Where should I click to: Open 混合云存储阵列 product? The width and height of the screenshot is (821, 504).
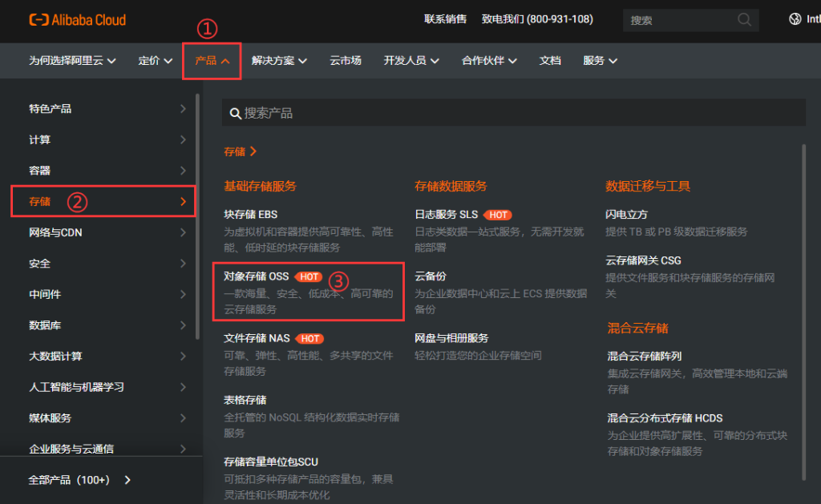click(x=644, y=357)
